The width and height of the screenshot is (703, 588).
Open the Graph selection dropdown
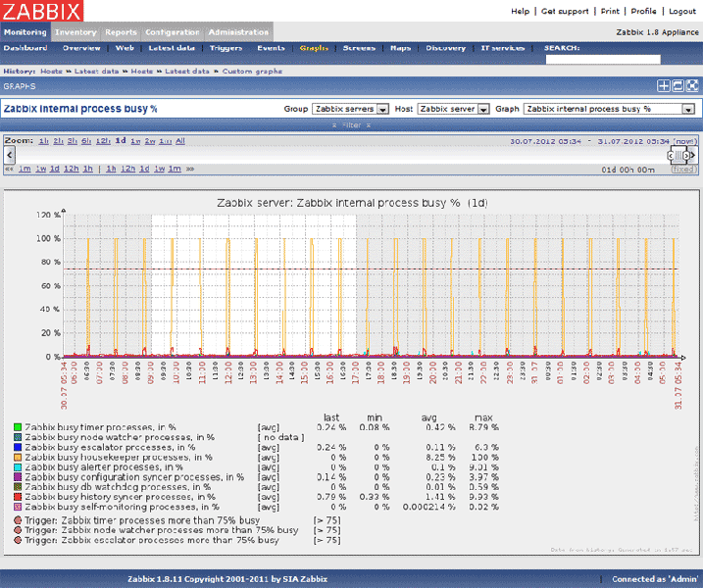pyautogui.click(x=609, y=109)
